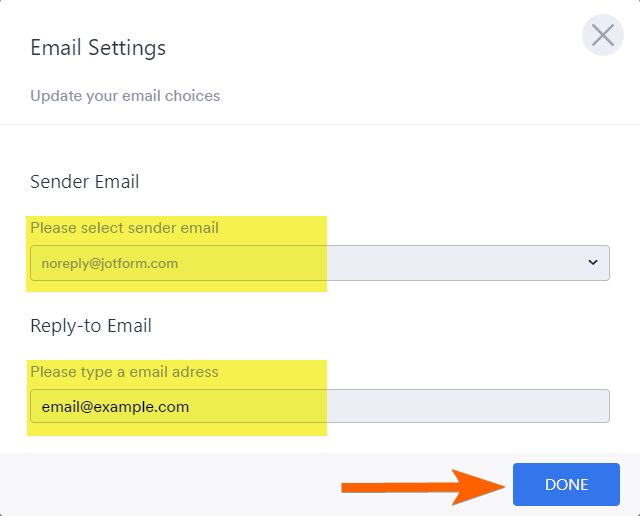Click the gray footer bar left of arrow
This screenshot has height=516, width=640.
170,484
